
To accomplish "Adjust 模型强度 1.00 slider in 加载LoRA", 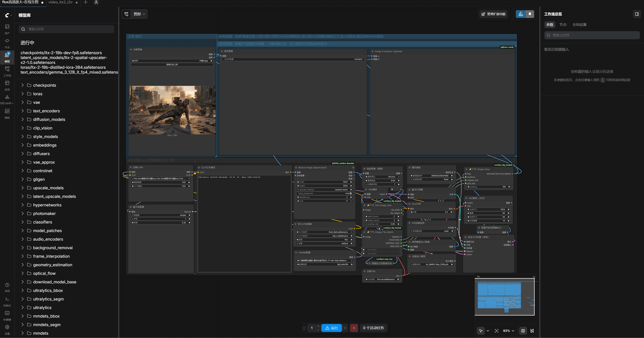I will point(161,182).
